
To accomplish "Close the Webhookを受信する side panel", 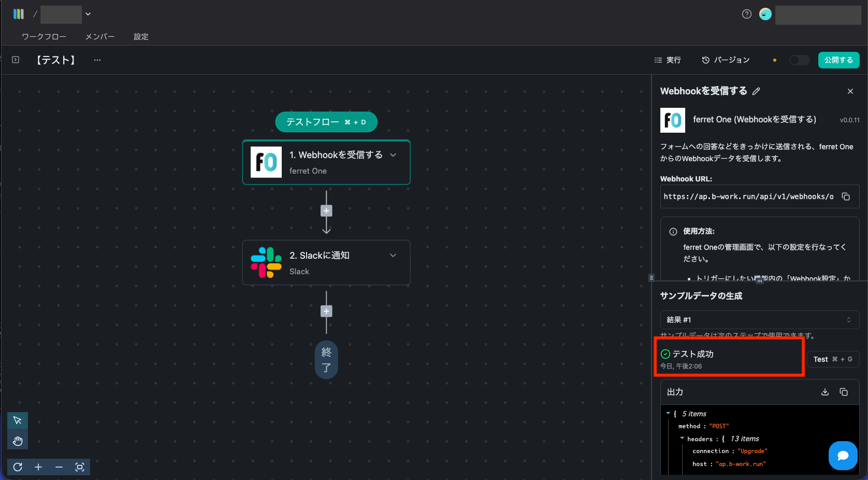I will 850,91.
